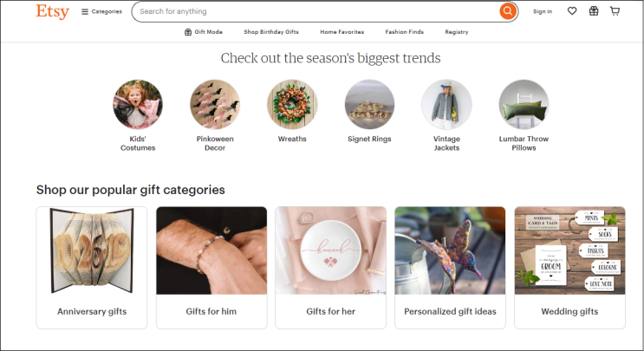
Task: Click the Search for anything field
Action: click(x=316, y=11)
